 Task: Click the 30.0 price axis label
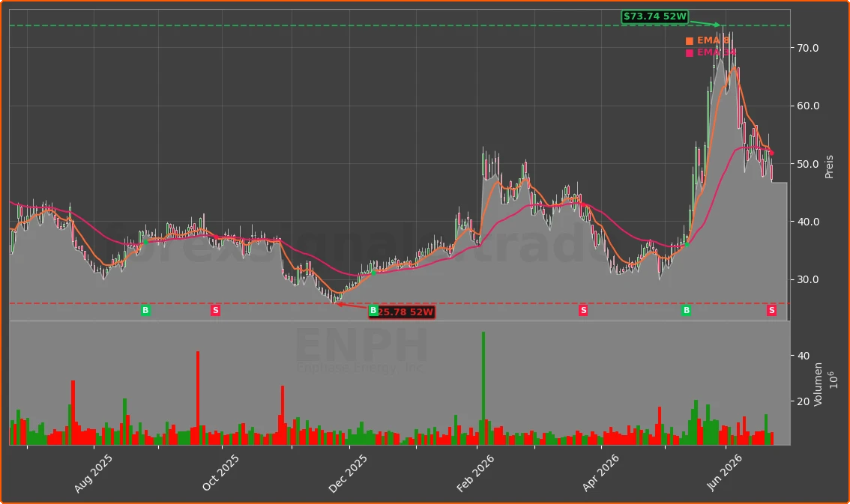tap(808, 280)
